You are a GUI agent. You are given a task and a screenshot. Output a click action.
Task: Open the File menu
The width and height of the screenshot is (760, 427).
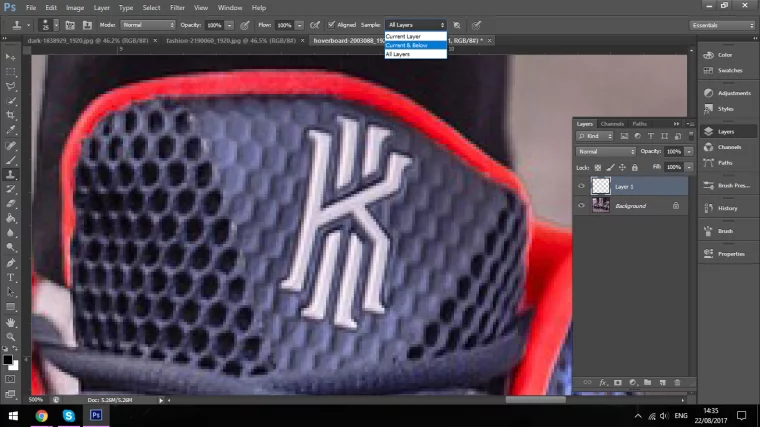click(x=31, y=8)
